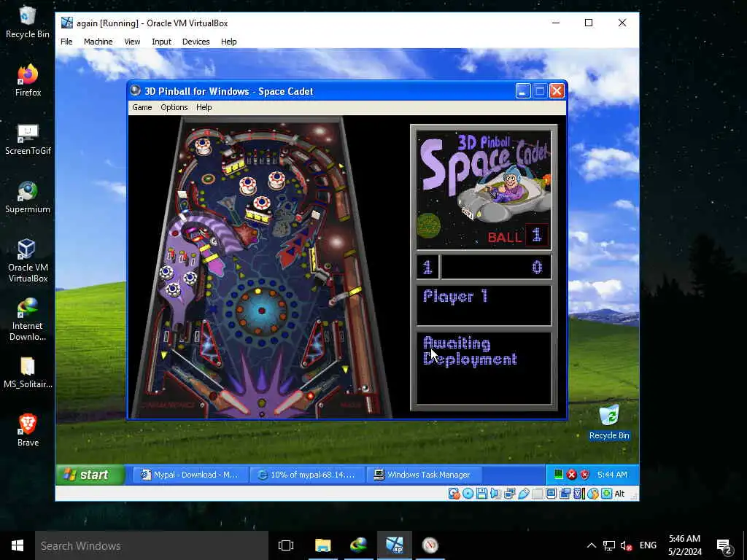Click the muted volume icon in host tray
The width and height of the screenshot is (747, 560).
point(626,545)
